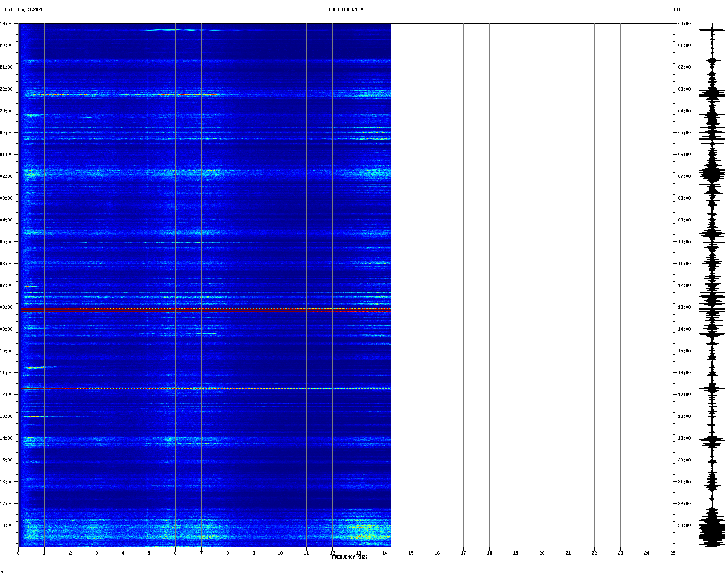Click the frequency axis label 25
Screen dimensions: 728x576
tap(673, 553)
